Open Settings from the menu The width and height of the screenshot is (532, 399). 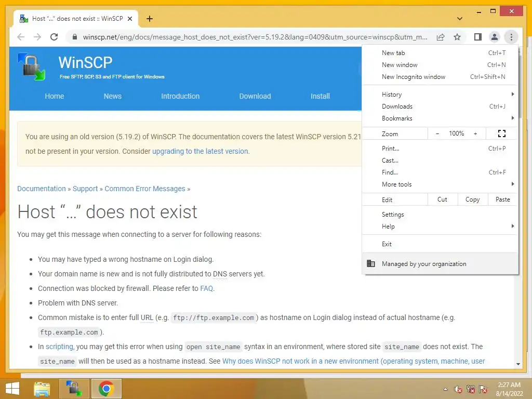(x=440, y=215)
